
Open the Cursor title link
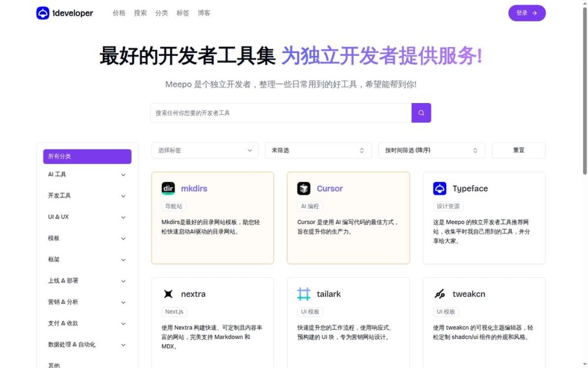click(330, 188)
